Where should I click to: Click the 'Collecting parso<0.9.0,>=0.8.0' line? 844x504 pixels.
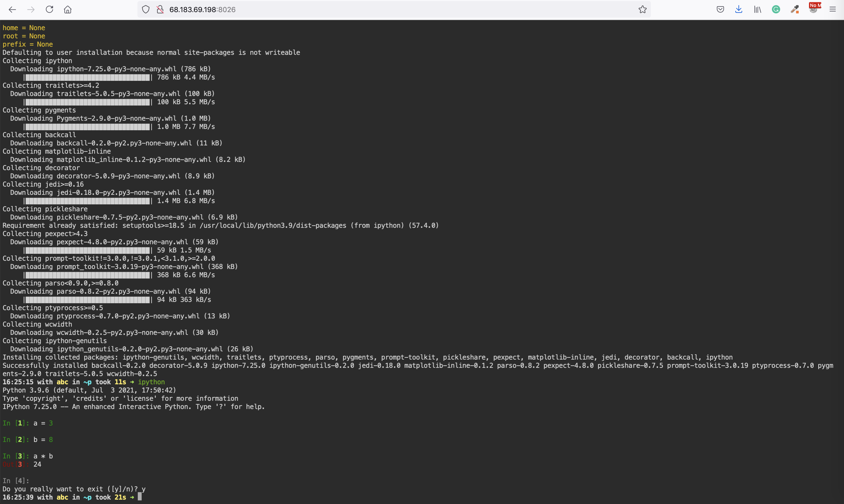point(61,283)
